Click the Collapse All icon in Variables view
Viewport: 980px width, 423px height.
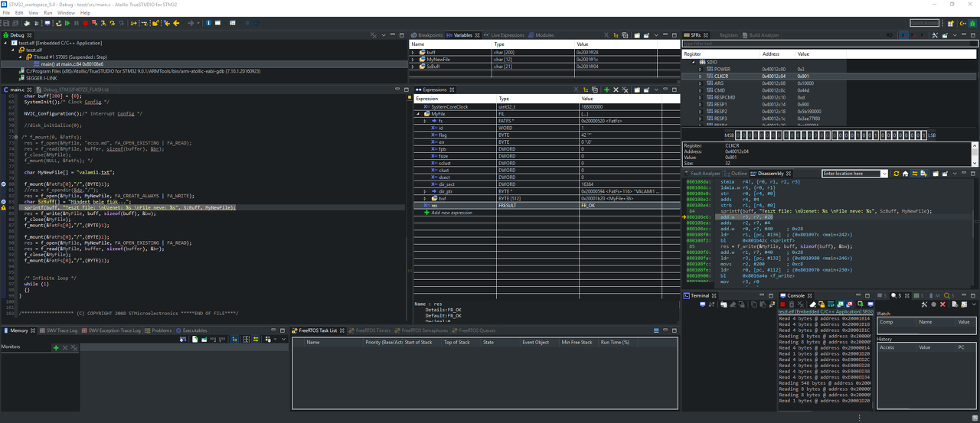point(625,35)
